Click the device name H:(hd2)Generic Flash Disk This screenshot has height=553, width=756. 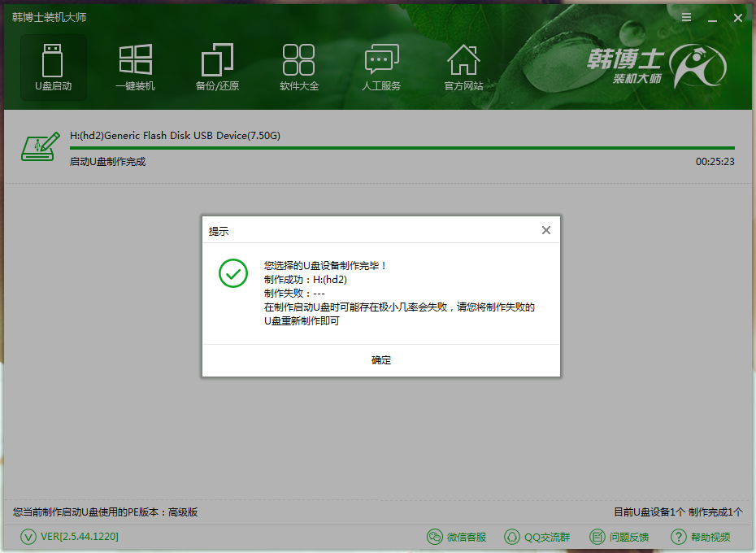[x=175, y=136]
